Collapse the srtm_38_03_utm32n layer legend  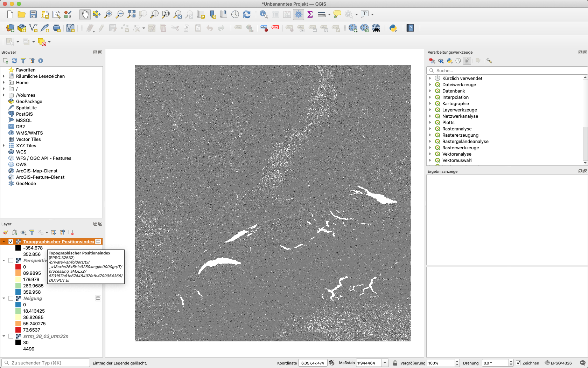(4, 336)
